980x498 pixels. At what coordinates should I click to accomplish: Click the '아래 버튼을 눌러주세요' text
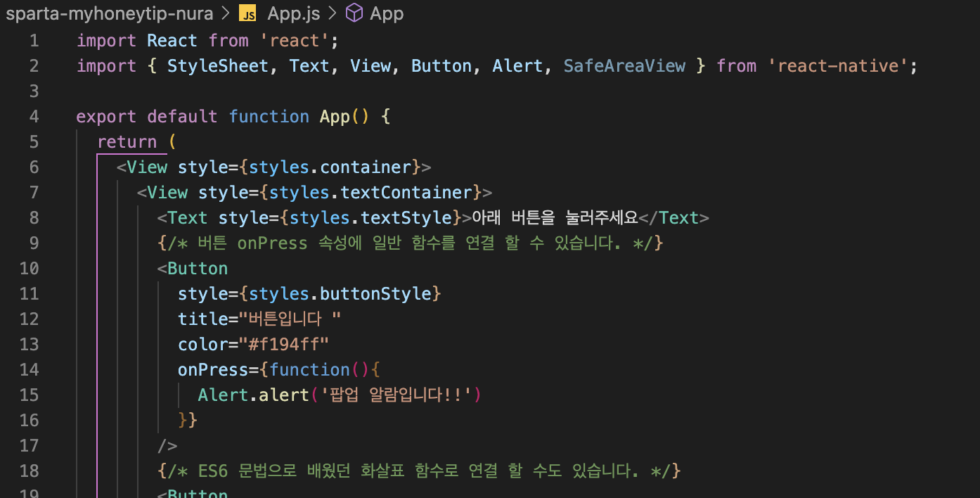pos(555,218)
